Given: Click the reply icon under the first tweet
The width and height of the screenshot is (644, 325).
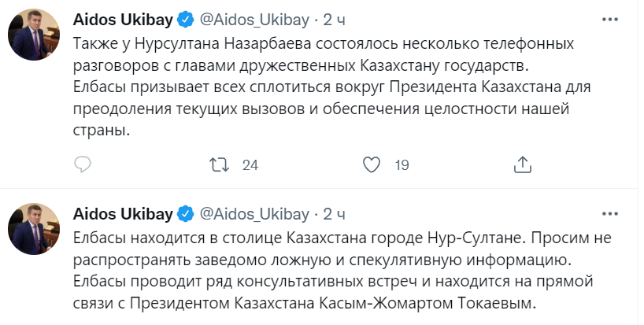Looking at the screenshot, I should pos(84,164).
